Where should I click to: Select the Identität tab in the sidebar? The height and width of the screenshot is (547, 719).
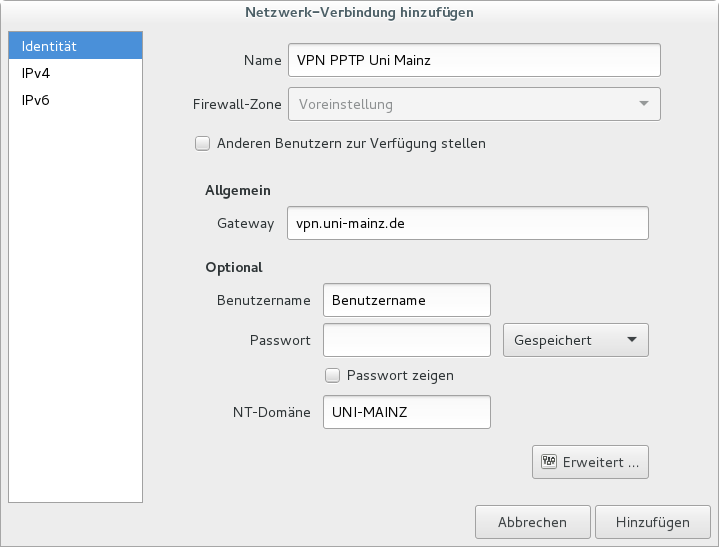pos(76,46)
